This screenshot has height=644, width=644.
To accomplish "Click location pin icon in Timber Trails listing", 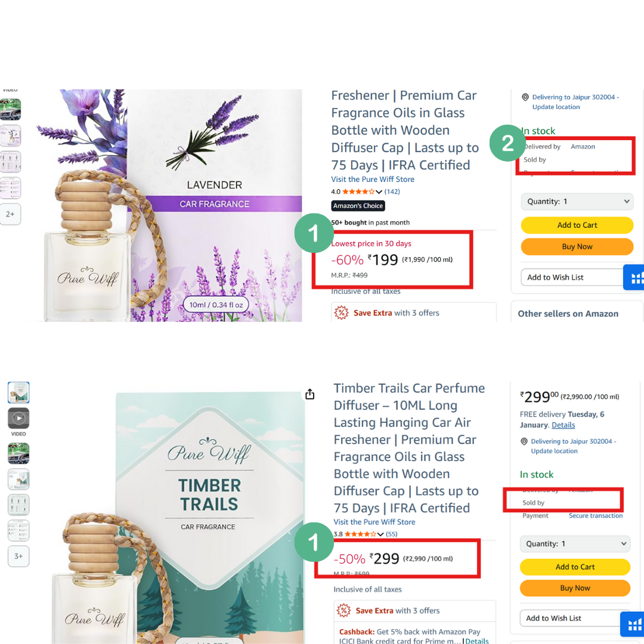I will [x=524, y=441].
